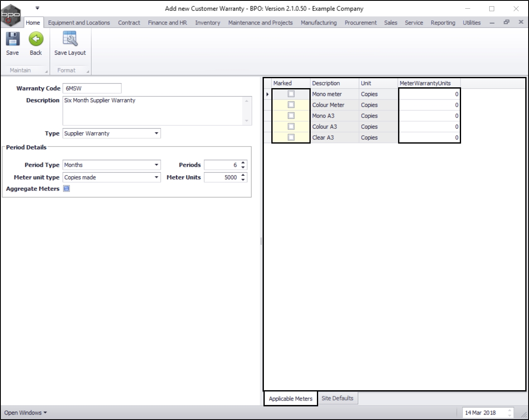Open the Meter unit type dropdown
Screen dimensions: 529x420
(x=156, y=177)
